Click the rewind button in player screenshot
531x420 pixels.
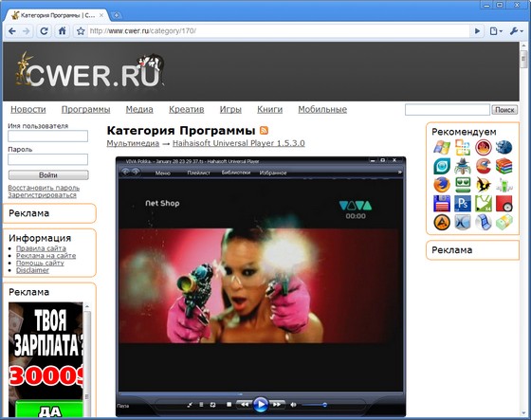pos(245,405)
